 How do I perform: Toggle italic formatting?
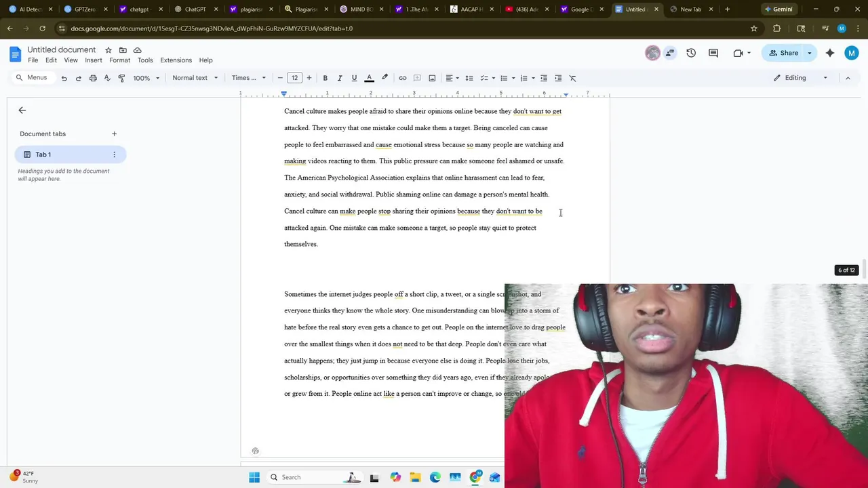(x=340, y=78)
